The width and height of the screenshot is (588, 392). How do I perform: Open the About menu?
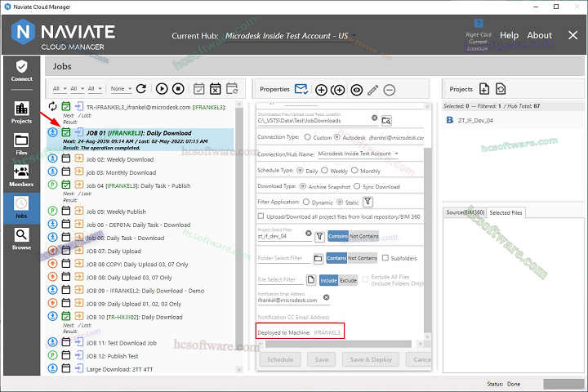[539, 35]
